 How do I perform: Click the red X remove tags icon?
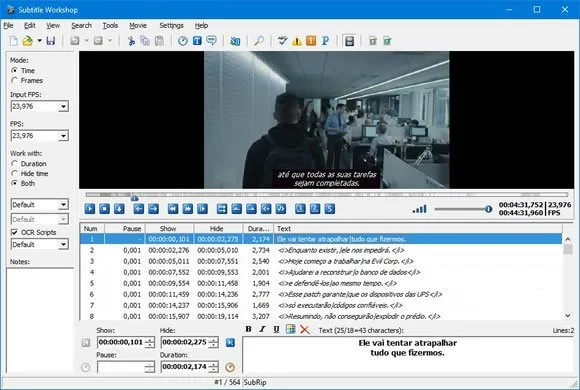[x=305, y=329]
